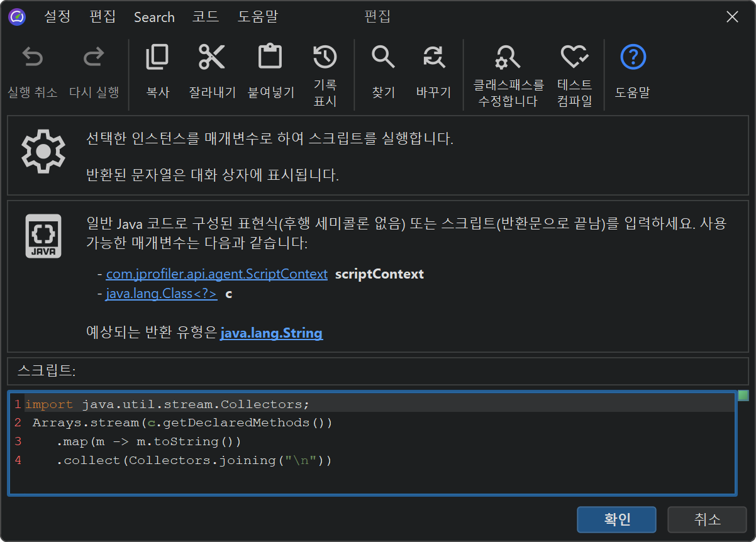
Task: Dismiss dialog with 취소 button
Action: tap(708, 519)
